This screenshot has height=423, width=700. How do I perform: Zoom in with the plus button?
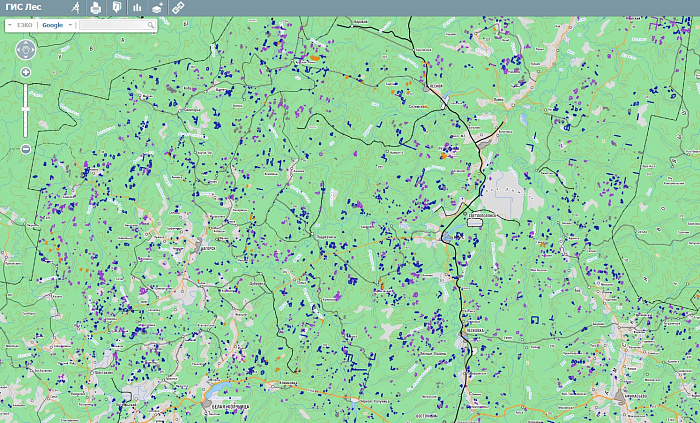[25, 72]
